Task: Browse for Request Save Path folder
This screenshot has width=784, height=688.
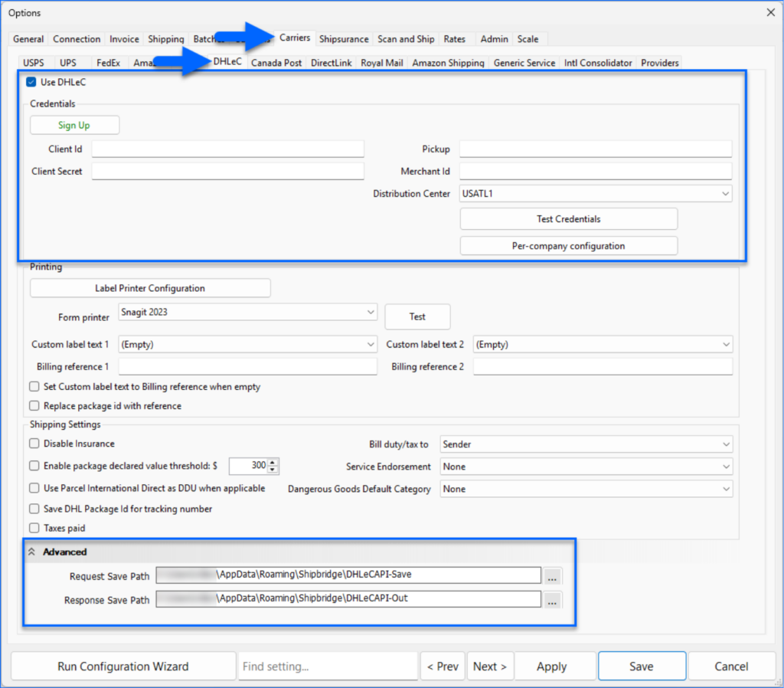Action: 551,576
